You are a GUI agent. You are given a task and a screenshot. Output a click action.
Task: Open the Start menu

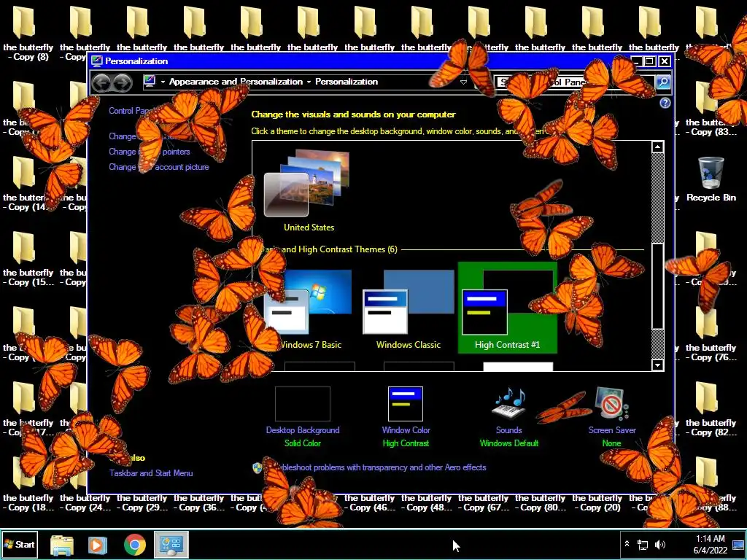point(20,544)
